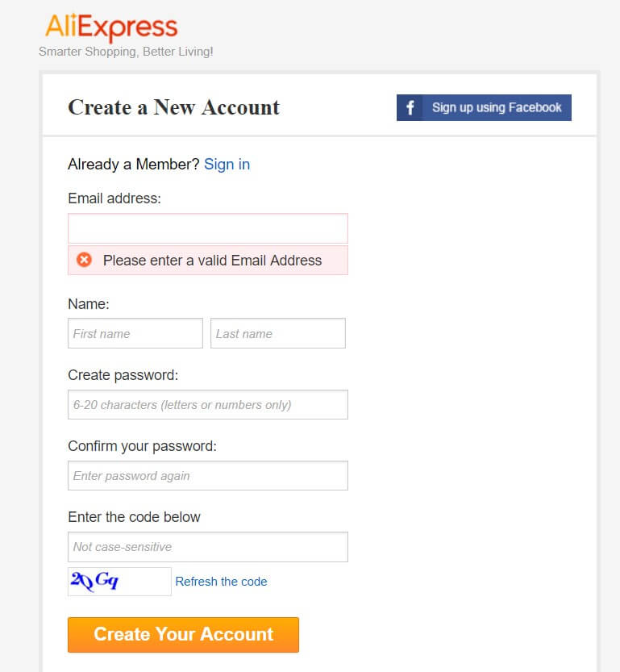The width and height of the screenshot is (620, 672).
Task: Focus the Not case-sensitive code field
Action: point(208,546)
